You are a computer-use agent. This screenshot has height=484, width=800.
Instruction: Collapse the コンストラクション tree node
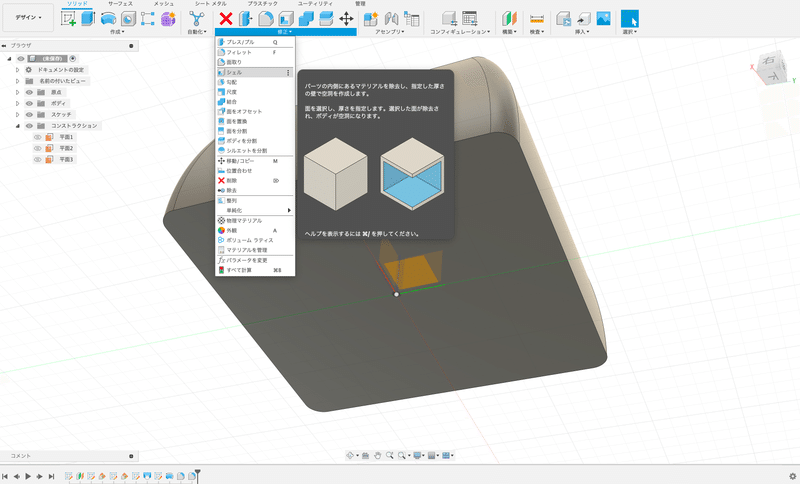(17, 126)
